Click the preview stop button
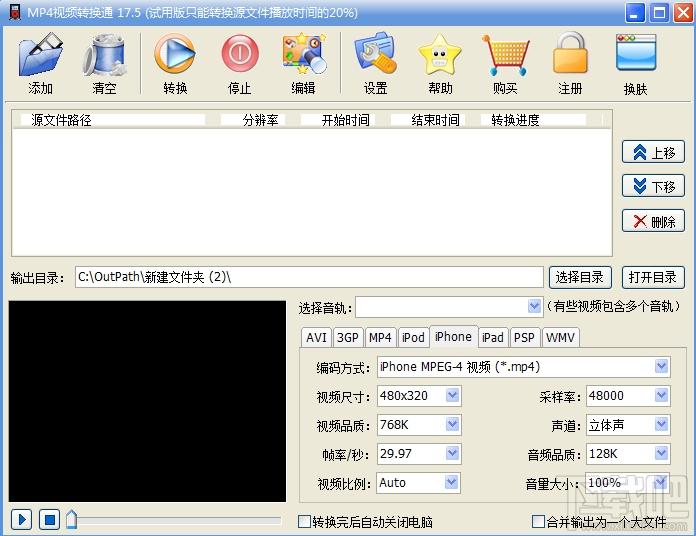This screenshot has width=696, height=536. coord(50,519)
